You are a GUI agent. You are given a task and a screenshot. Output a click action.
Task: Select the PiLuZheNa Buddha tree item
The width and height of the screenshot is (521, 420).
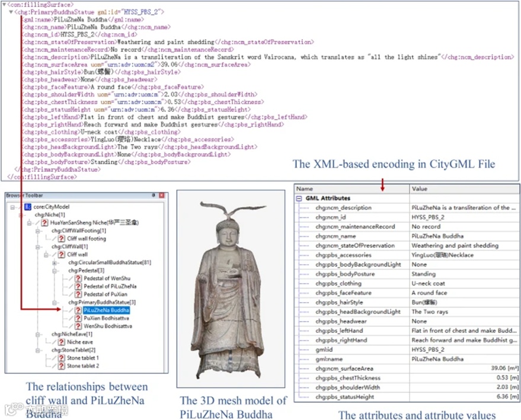click(106, 310)
